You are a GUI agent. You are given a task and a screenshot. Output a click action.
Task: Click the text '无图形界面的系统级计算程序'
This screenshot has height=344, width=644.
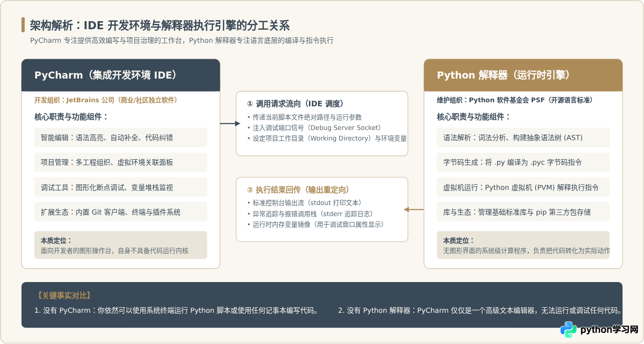tap(526, 250)
